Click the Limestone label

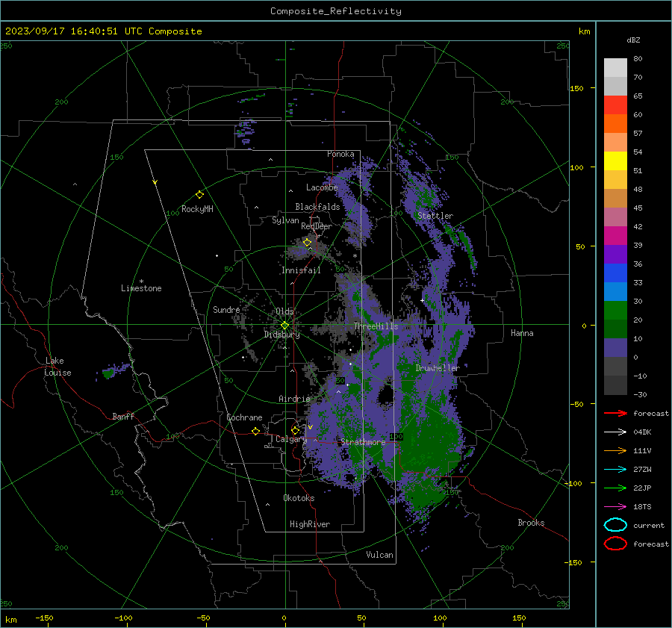141,288
